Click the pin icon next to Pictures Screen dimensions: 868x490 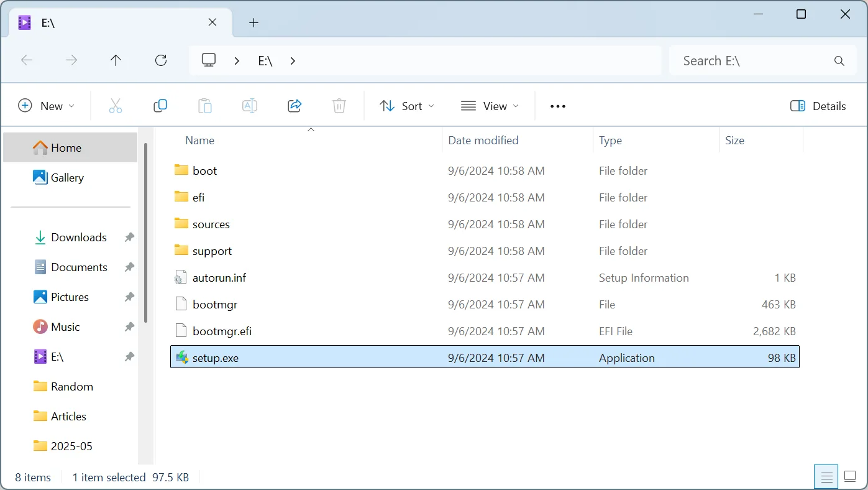(129, 297)
